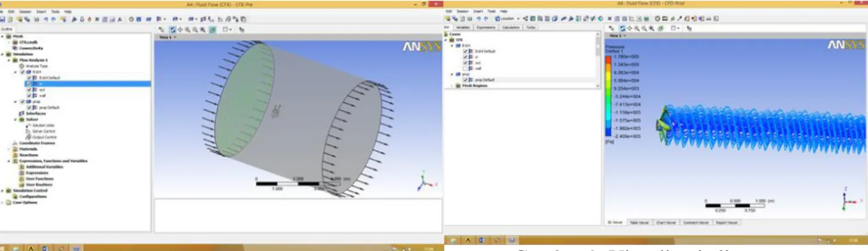The width and height of the screenshot is (868, 251).
Task: Click the Save icon in CFX-Pre toolbar
Action: [2, 20]
